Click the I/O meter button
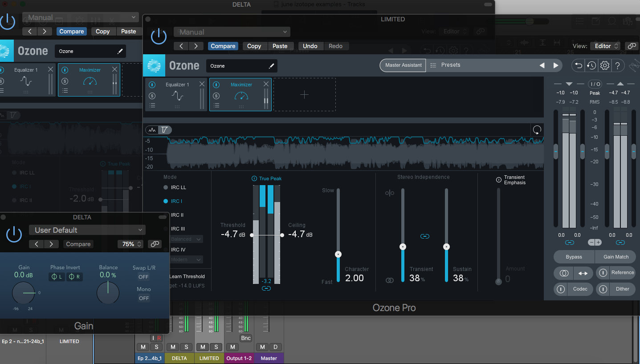This screenshot has height=364, width=640. tap(595, 84)
